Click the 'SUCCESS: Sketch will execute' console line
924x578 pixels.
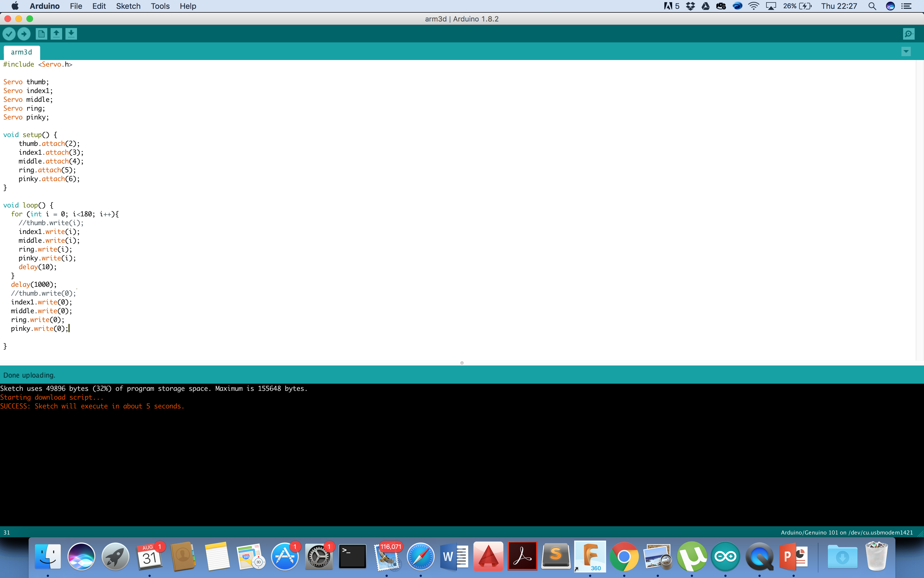pos(92,406)
